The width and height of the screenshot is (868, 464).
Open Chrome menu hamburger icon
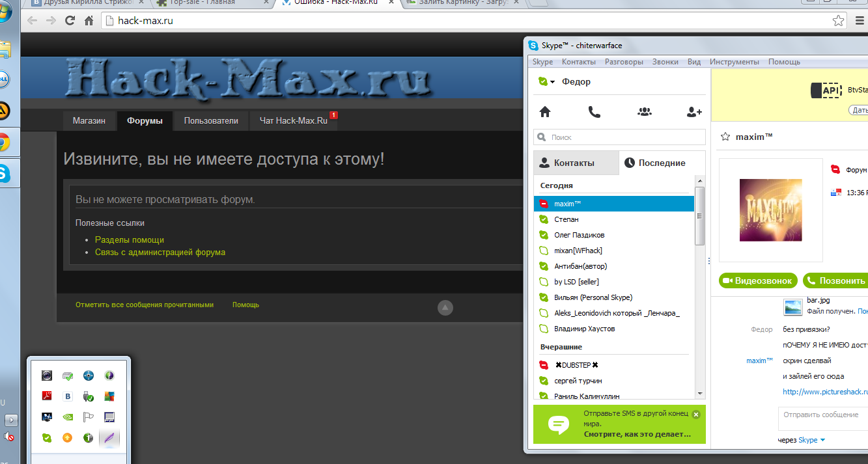[860, 21]
